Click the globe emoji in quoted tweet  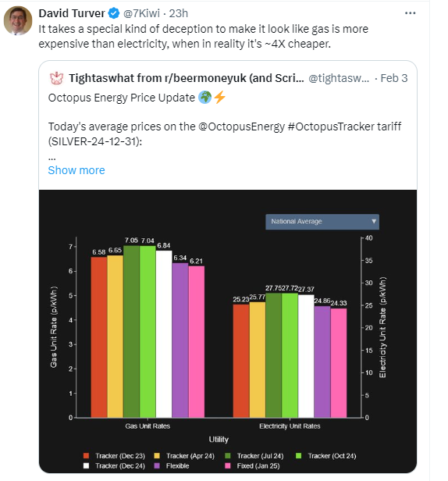coord(204,98)
